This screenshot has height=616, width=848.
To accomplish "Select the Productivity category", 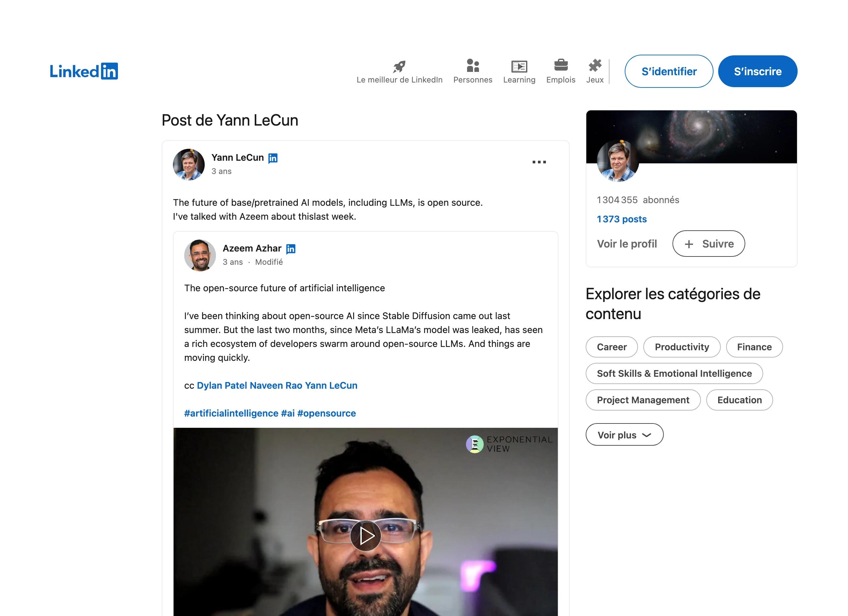I will point(682,347).
